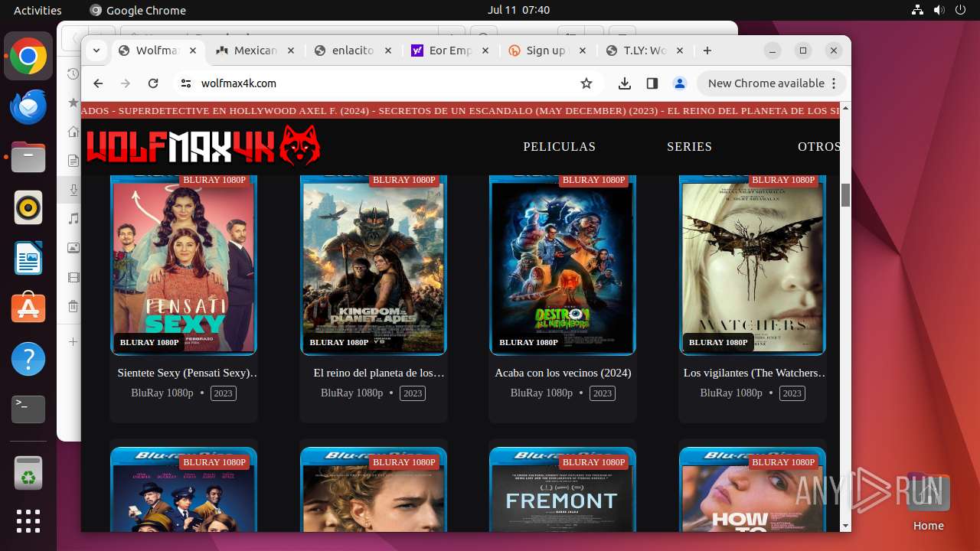Click the scrollbar down arrow
This screenshot has height=551, width=980.
[845, 526]
